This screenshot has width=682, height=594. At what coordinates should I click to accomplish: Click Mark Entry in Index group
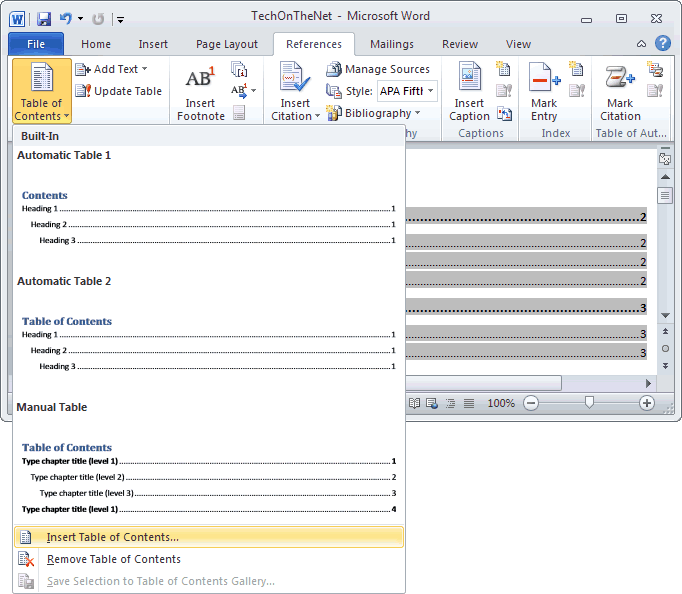[544, 91]
